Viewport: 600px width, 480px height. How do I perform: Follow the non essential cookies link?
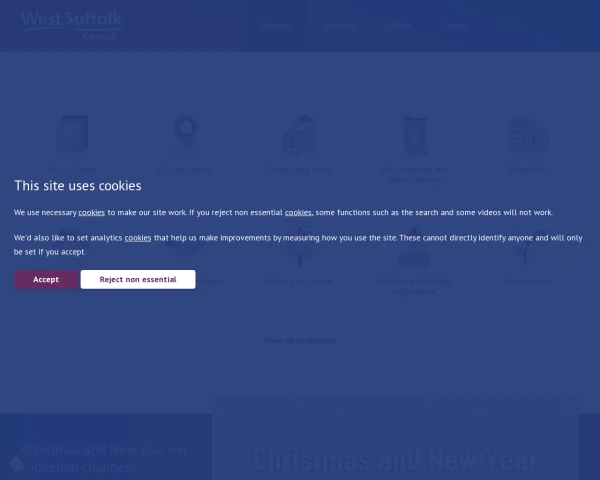point(299,212)
